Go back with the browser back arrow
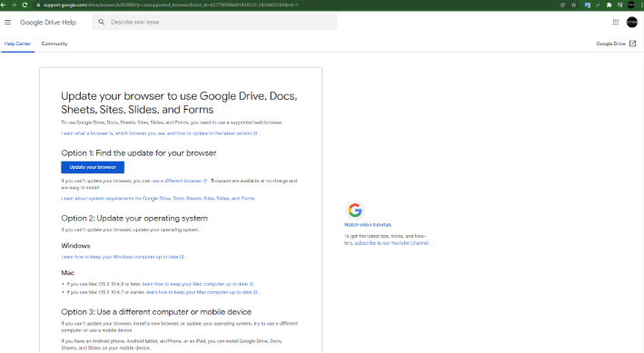The width and height of the screenshot is (644, 353). tap(4, 5)
